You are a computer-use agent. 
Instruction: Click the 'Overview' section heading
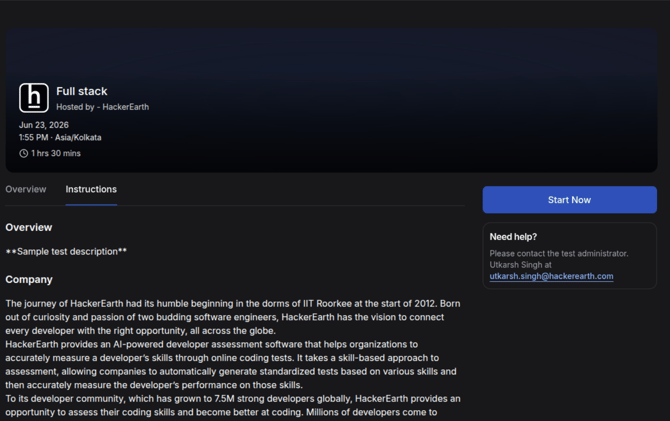point(29,227)
